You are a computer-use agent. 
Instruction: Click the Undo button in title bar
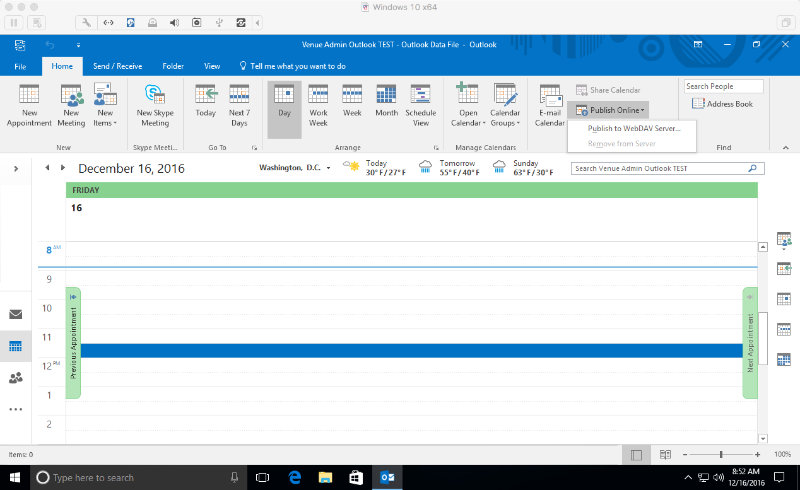[49, 45]
